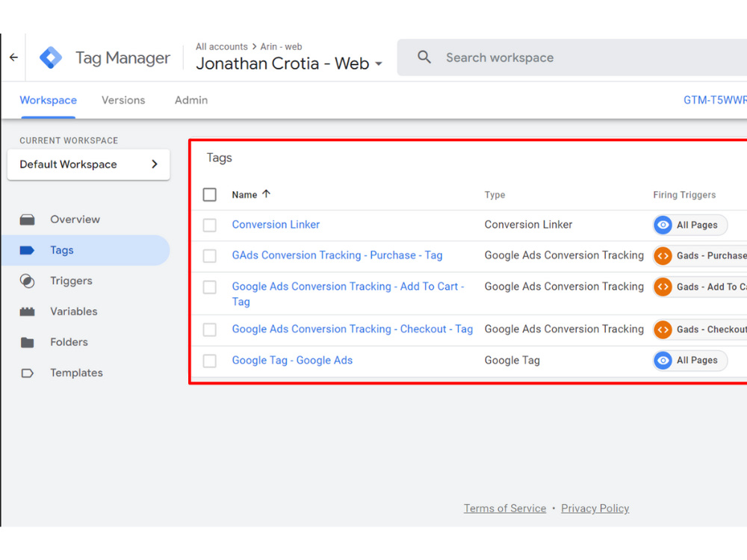Check the Google Tag - Google Ads checkbox

pyautogui.click(x=210, y=361)
